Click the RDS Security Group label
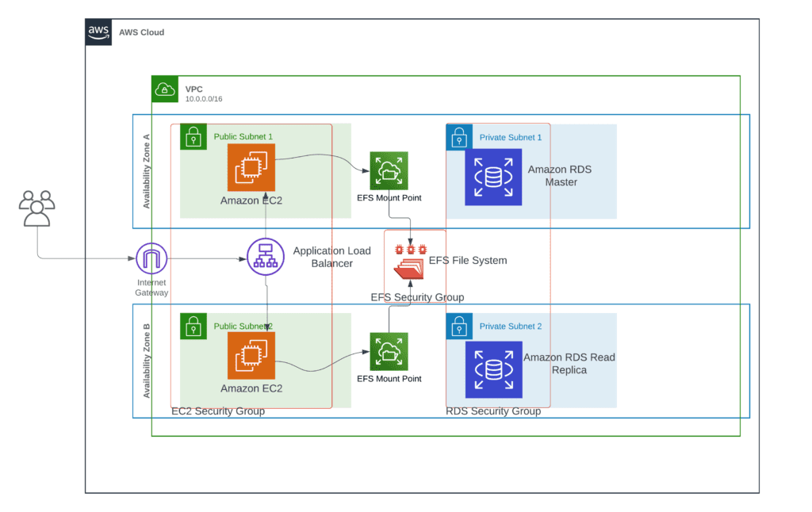Screen dimensions: 812x512 click(493, 411)
